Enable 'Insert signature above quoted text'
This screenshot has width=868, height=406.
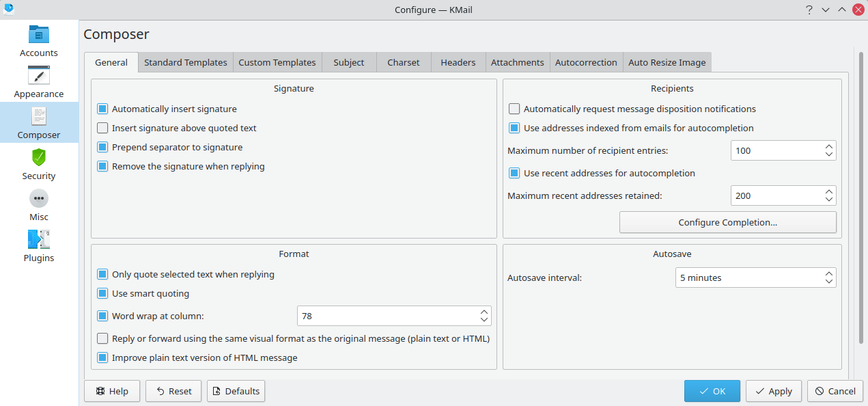point(103,128)
